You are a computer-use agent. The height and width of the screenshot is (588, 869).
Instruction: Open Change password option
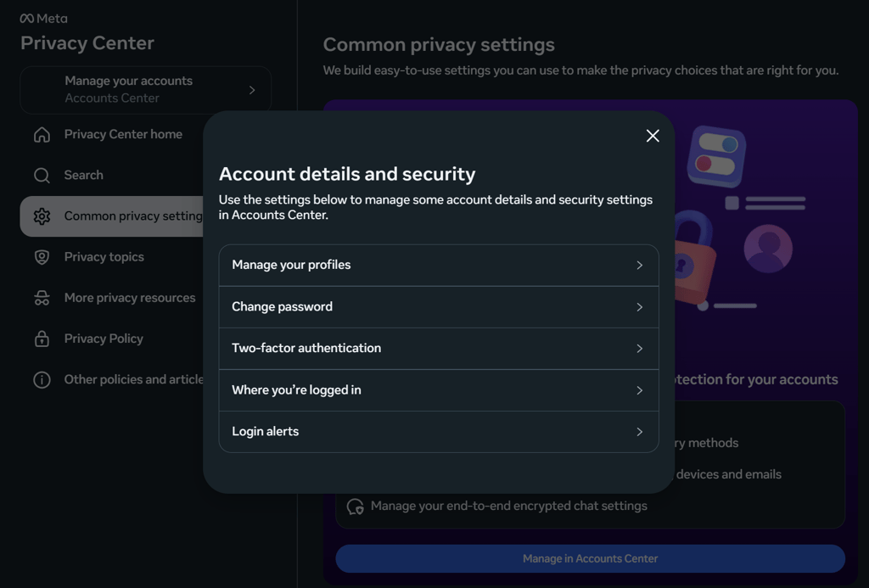[439, 307]
